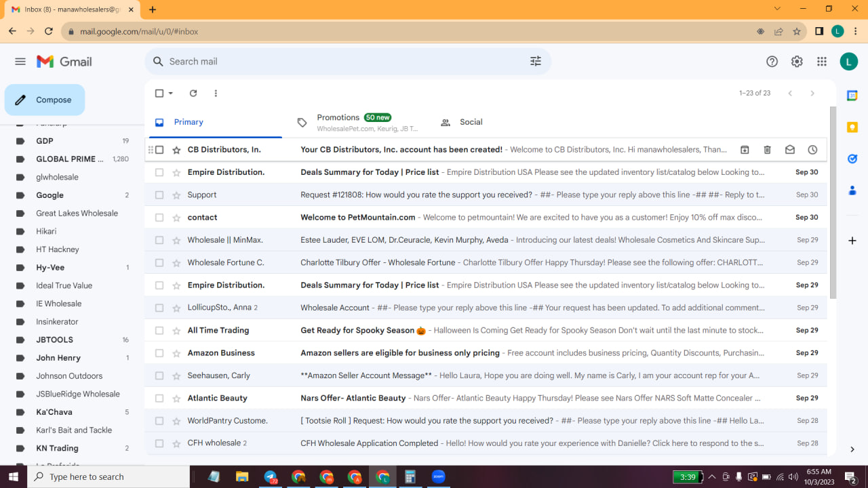Go to newer emails page arrow
Screen dimensions: 868x488
pyautogui.click(x=790, y=94)
